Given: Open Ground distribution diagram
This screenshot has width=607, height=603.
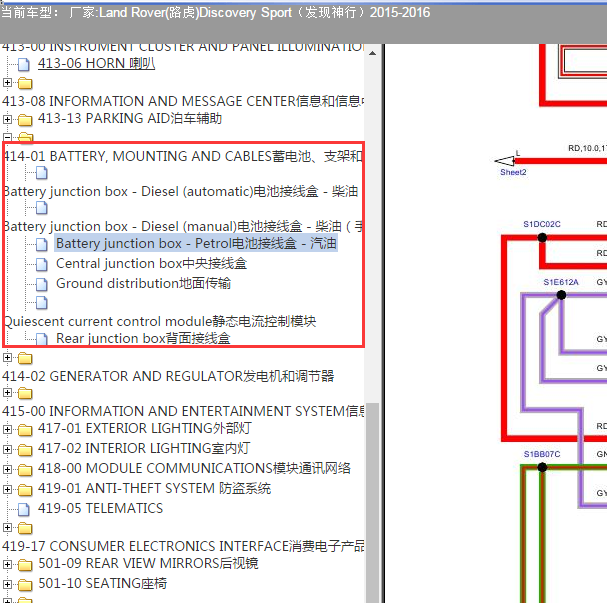Looking at the screenshot, I should [x=144, y=284].
